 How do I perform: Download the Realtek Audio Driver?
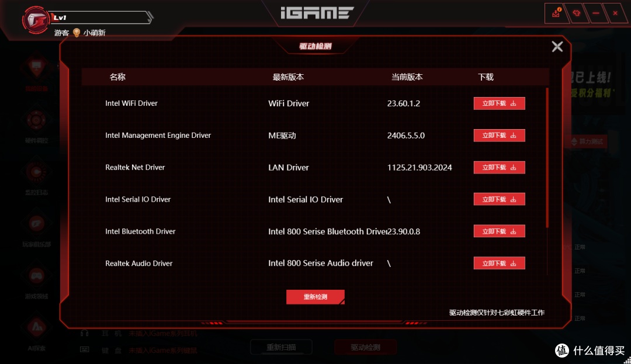(499, 263)
